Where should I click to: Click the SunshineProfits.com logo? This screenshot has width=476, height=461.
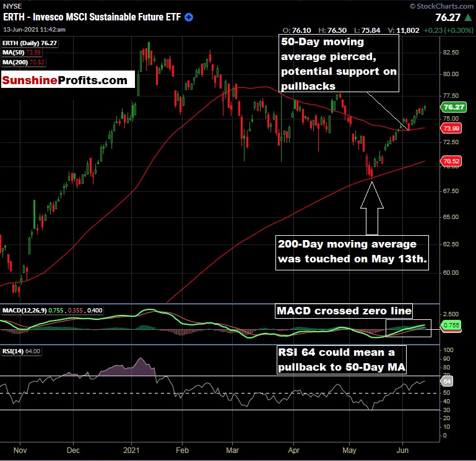[x=68, y=79]
